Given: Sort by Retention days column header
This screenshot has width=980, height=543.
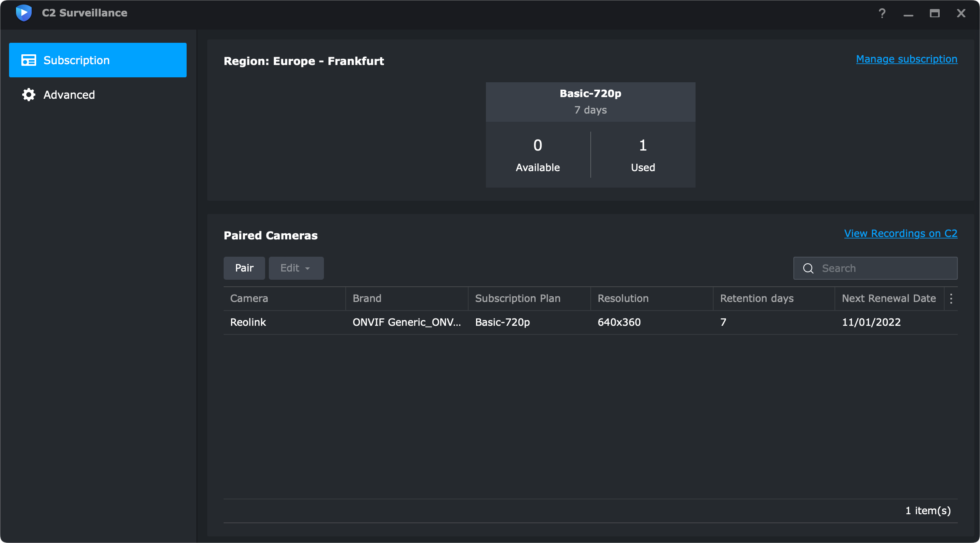Looking at the screenshot, I should point(774,299).
